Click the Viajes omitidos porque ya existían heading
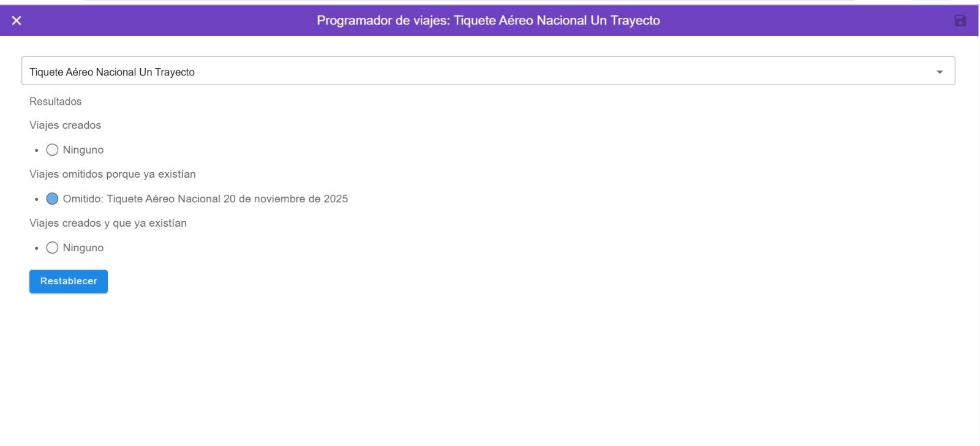 (112, 175)
